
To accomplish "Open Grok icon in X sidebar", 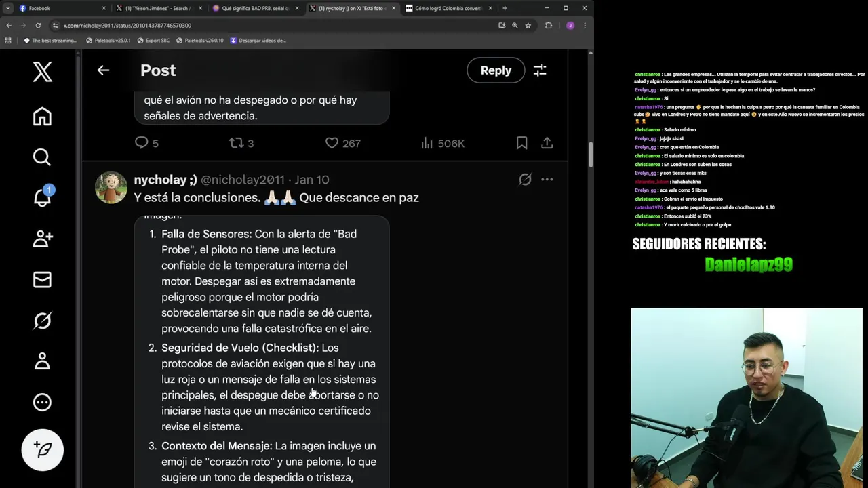I will [42, 320].
